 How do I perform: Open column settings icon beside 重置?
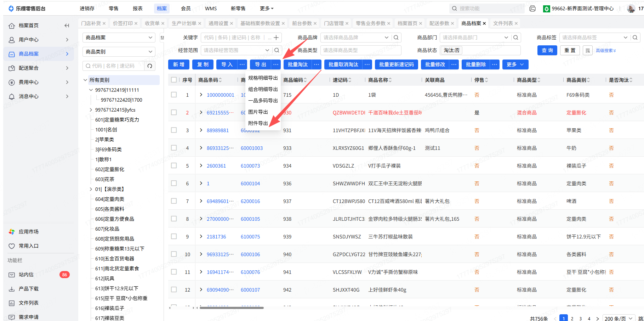[x=588, y=51]
